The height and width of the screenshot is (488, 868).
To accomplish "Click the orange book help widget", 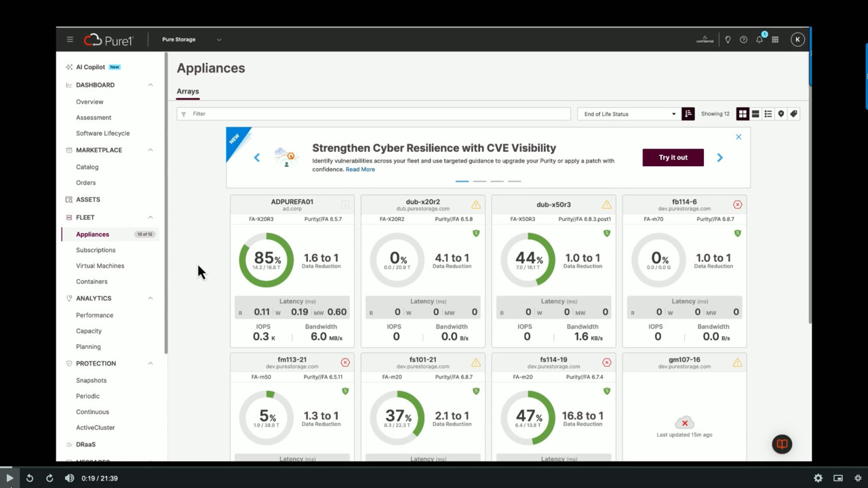I will [x=782, y=444].
